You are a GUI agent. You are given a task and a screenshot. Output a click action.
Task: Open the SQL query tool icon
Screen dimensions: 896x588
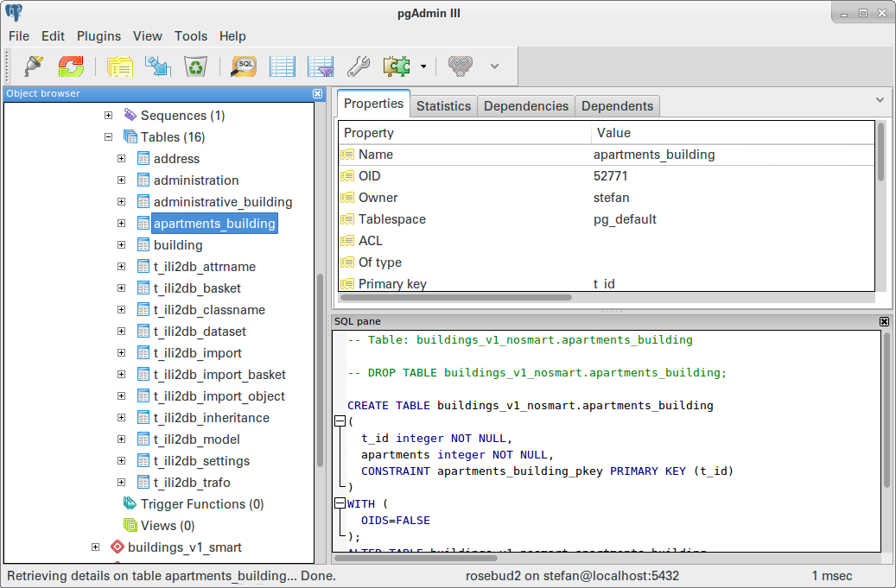244,66
